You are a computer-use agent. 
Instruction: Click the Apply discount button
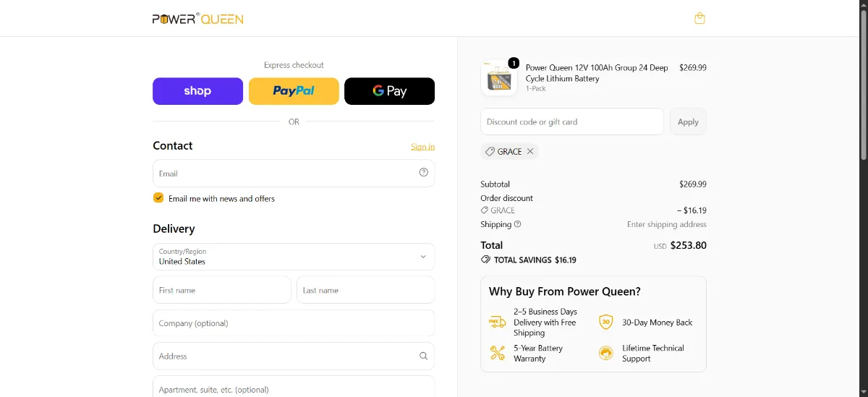click(x=688, y=121)
